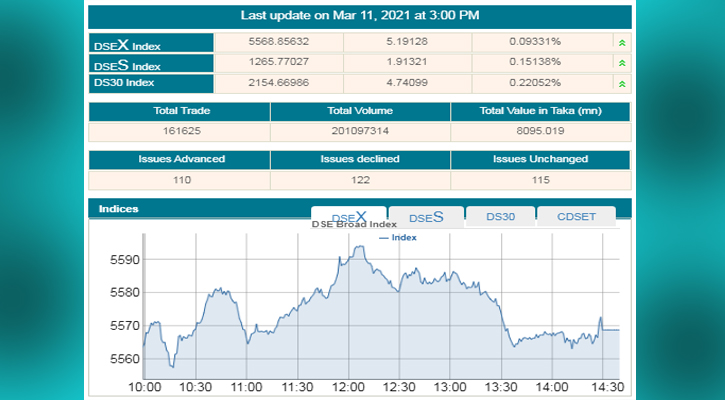Click the green up arrow in DS30 row
The height and width of the screenshot is (400, 725).
pyautogui.click(x=622, y=85)
